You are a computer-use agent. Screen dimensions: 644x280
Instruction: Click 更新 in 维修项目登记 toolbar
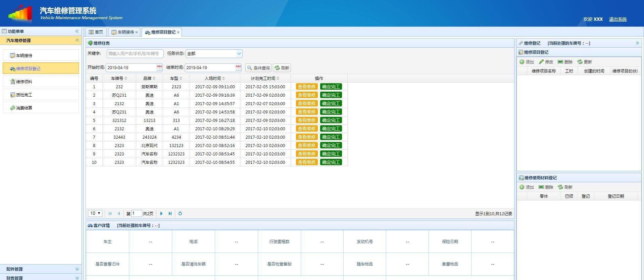(x=585, y=62)
